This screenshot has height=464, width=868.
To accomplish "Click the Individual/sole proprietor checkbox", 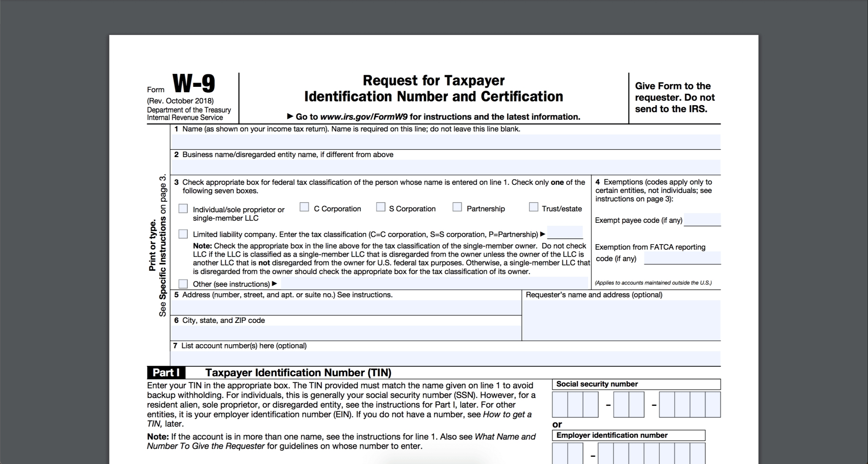I will click(184, 207).
